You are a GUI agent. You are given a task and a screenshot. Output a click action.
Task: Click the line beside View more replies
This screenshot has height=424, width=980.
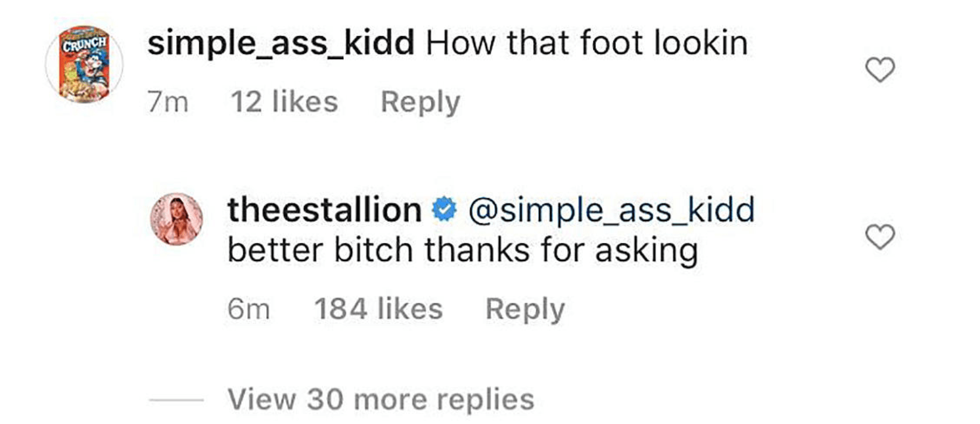click(176, 400)
